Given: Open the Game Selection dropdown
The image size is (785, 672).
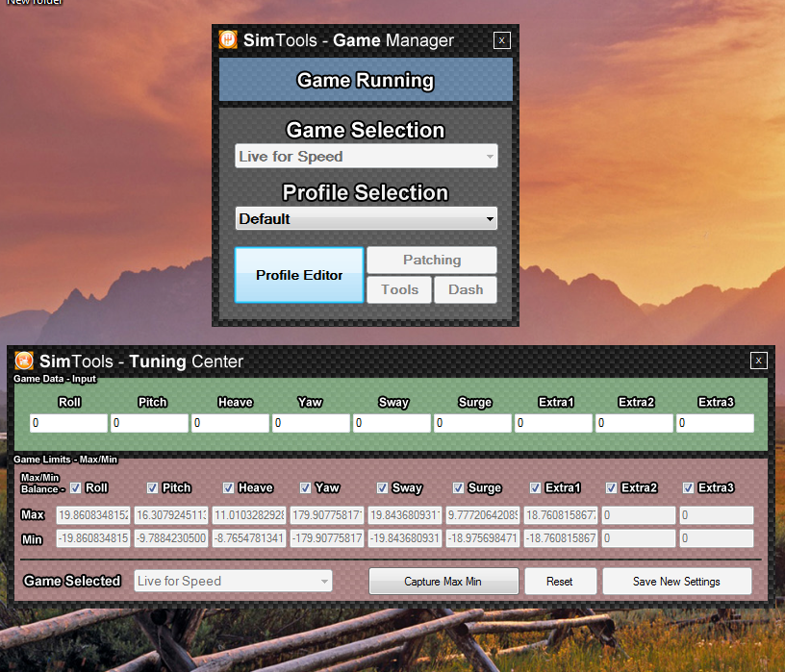Looking at the screenshot, I should (366, 156).
